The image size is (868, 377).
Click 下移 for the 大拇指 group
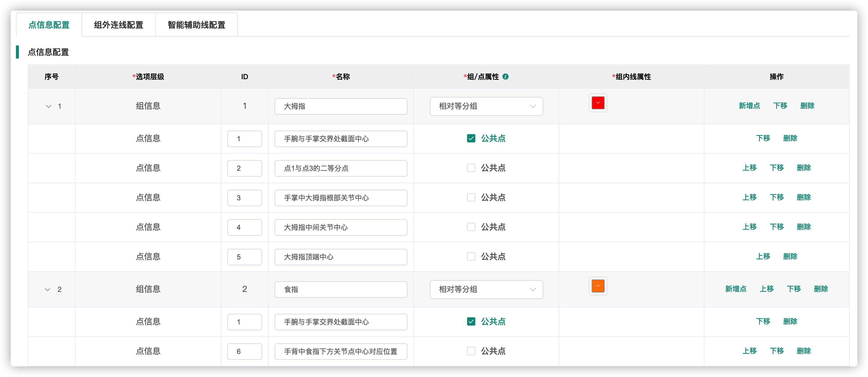[780, 105]
